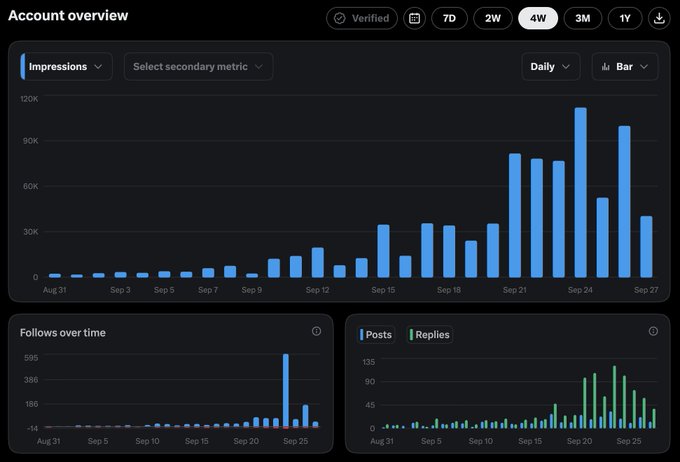Click the tallest follows bar at 595
Image resolution: width=680 pixels, height=462 pixels.
point(286,391)
